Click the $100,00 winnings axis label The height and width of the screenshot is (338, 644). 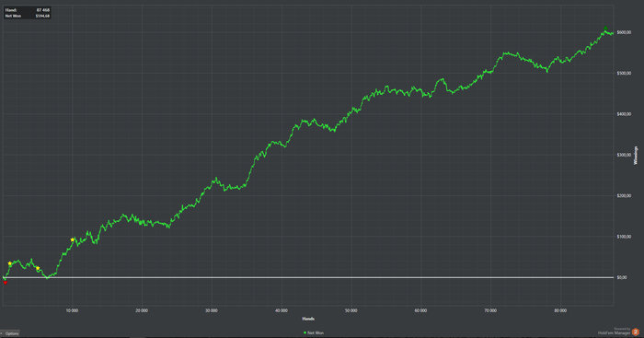coord(624,237)
